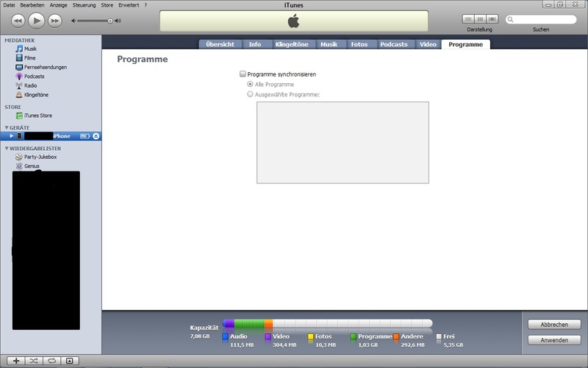Open the Store menu
Viewport: 588px width, 368px height.
(x=107, y=5)
